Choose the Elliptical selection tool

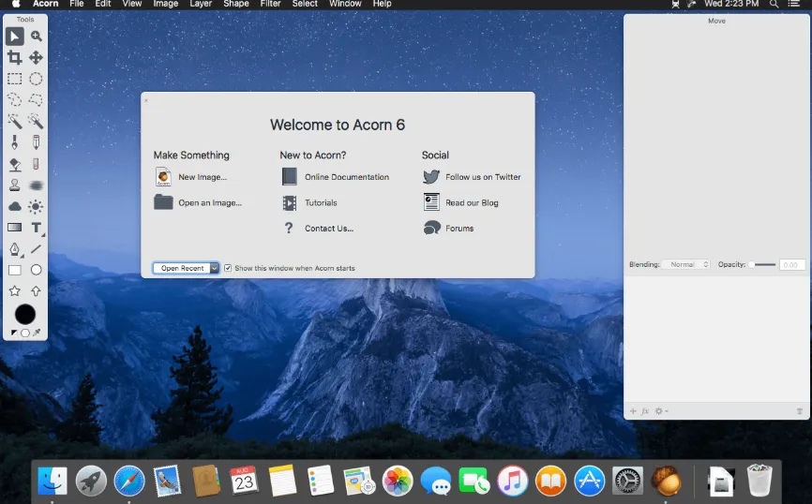36,79
